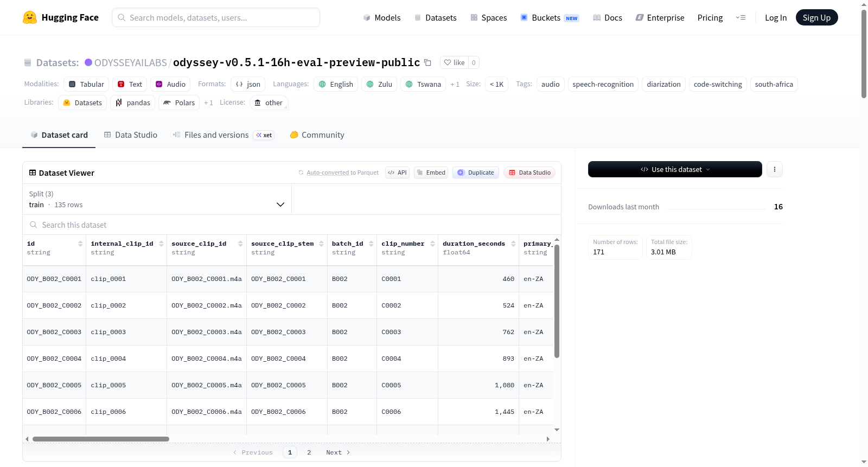
Task: Click cell ODY_B002_C0003.m4a
Action: coord(207,332)
